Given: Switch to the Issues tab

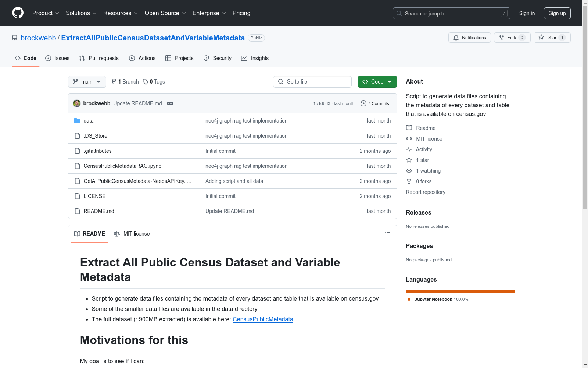Looking at the screenshot, I should [x=57, y=58].
